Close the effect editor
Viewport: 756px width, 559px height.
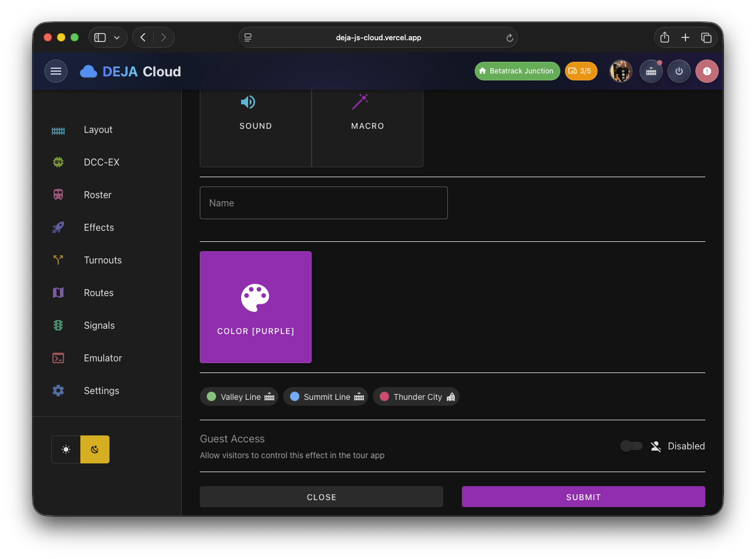321,497
